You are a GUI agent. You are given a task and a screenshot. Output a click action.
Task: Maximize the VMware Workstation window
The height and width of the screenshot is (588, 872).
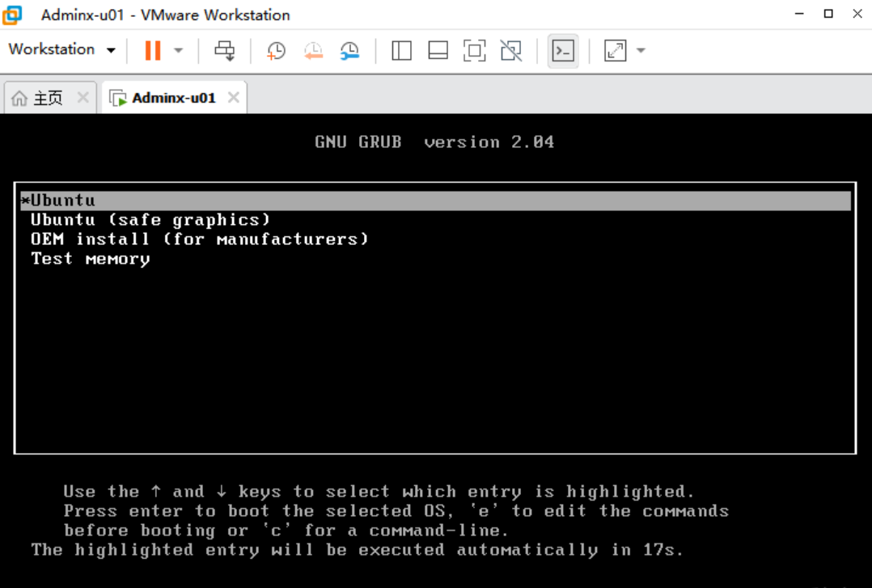[828, 14]
